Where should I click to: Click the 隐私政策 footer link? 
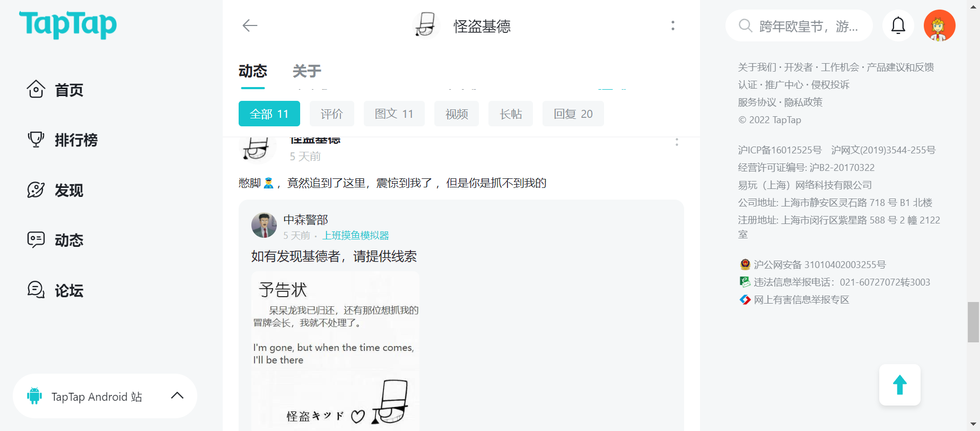pyautogui.click(x=803, y=102)
